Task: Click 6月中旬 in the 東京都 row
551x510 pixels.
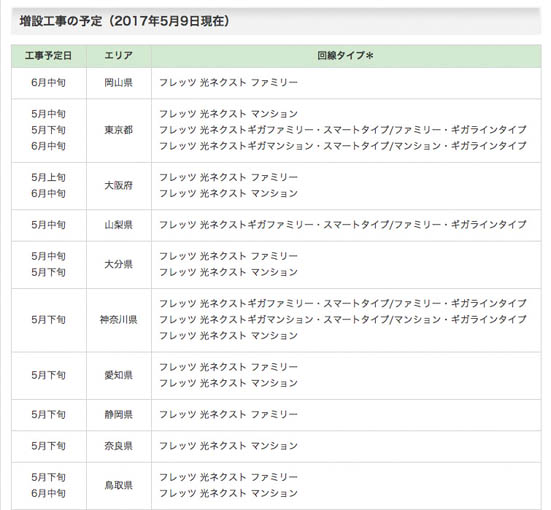Action: pos(48,146)
